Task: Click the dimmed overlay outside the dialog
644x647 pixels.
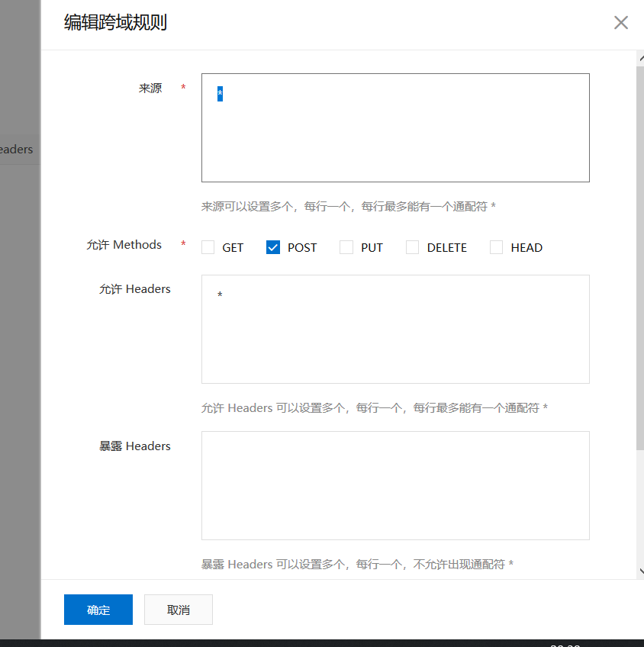Action: (19, 381)
